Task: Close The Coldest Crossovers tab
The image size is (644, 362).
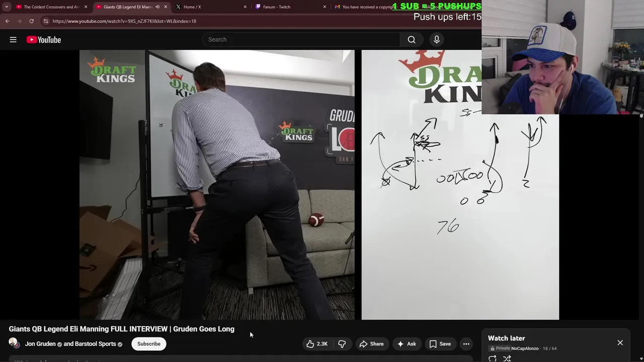Action: 86,7
